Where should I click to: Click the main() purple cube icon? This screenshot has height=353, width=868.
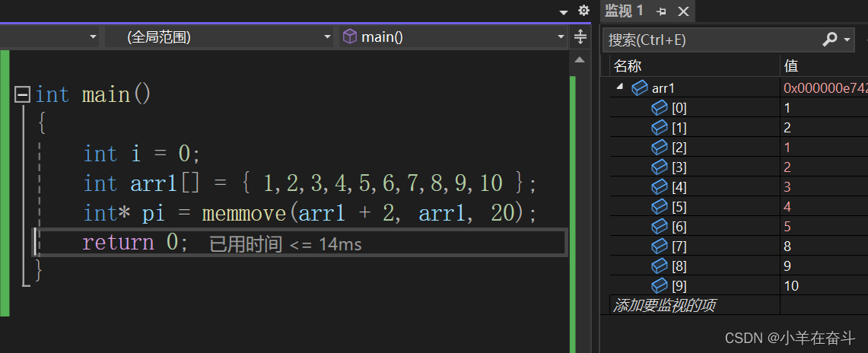click(x=350, y=37)
